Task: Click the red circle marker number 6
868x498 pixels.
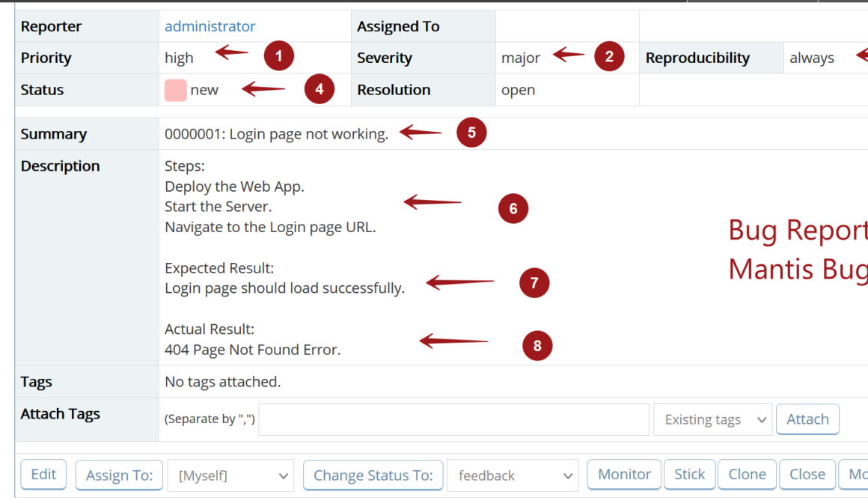Action: [513, 208]
